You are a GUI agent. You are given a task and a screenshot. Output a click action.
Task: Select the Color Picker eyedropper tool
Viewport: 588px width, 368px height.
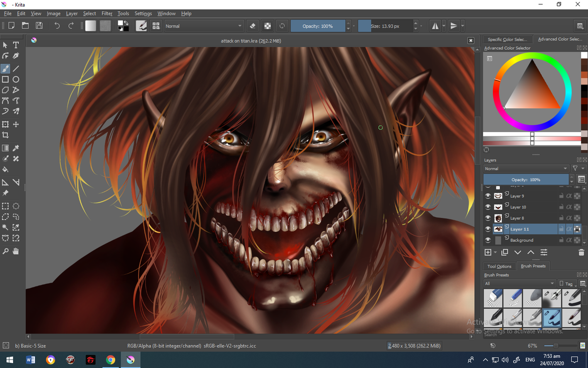coord(16,148)
